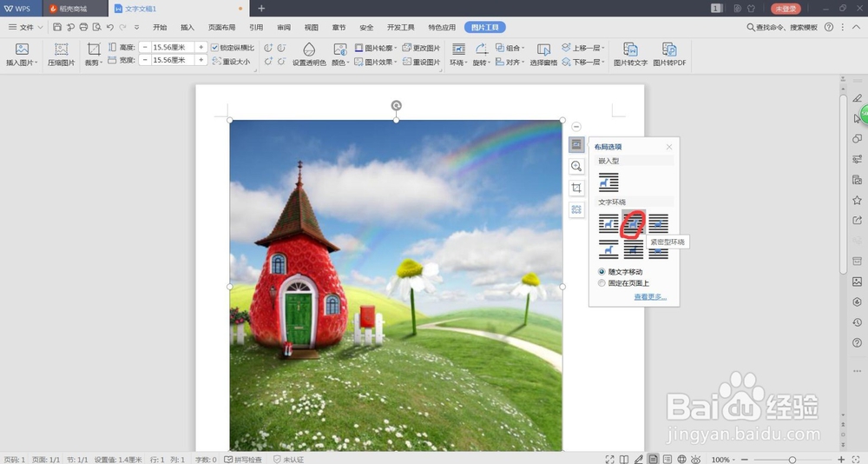Viewport: 868px width, 464px height.
Task: Click the star icon in right sidebar
Action: coord(857,200)
